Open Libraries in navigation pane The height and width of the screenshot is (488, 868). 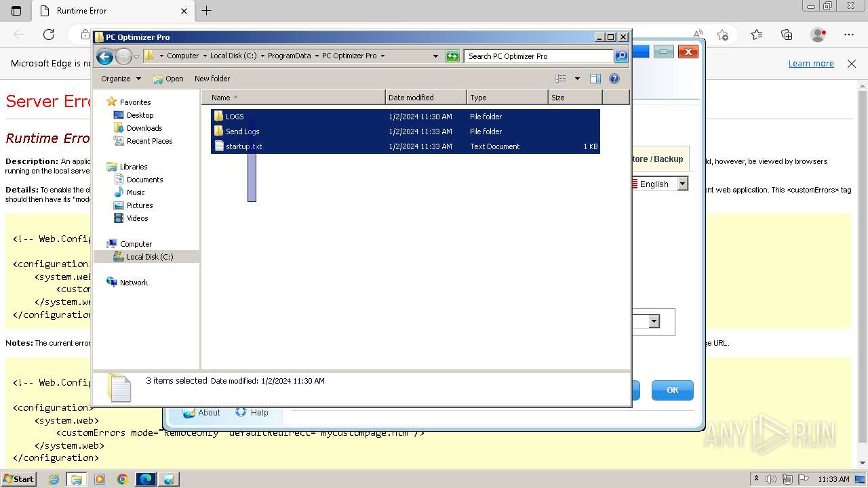pyautogui.click(x=134, y=167)
